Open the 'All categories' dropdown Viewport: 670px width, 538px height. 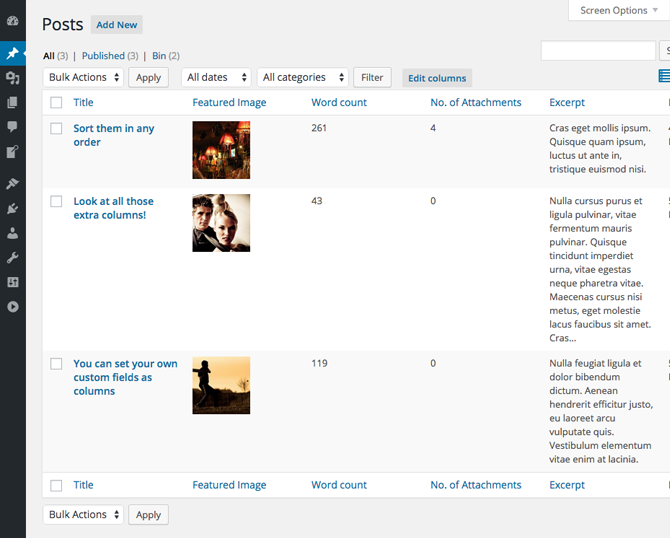click(x=302, y=77)
